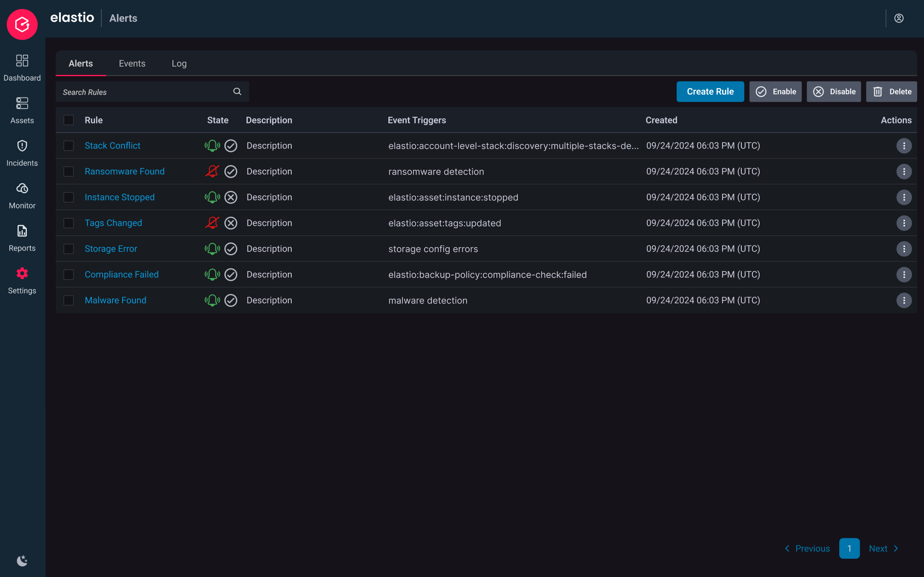Tick the select-all rules checkbox
This screenshot has height=577, width=924.
(69, 120)
